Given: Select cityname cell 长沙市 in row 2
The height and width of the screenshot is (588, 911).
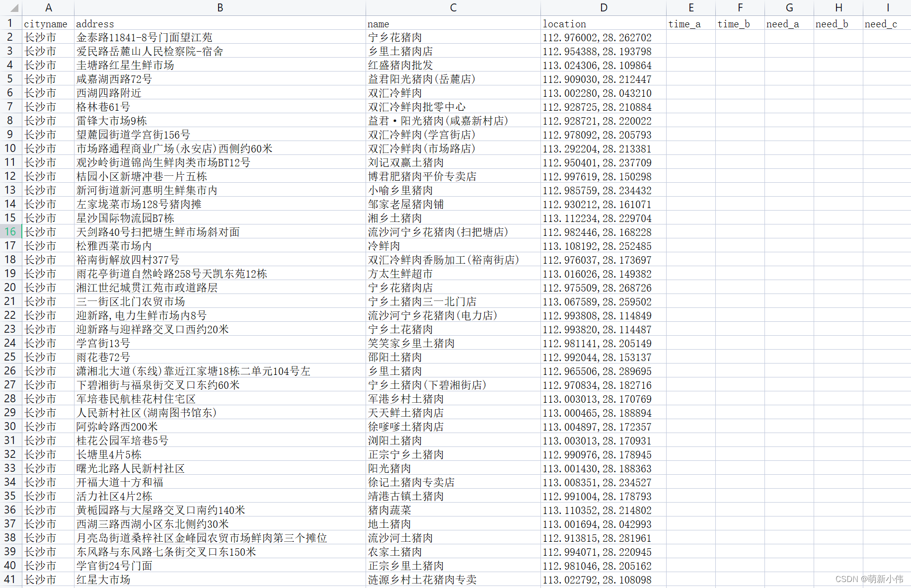Looking at the screenshot, I should pos(48,37).
